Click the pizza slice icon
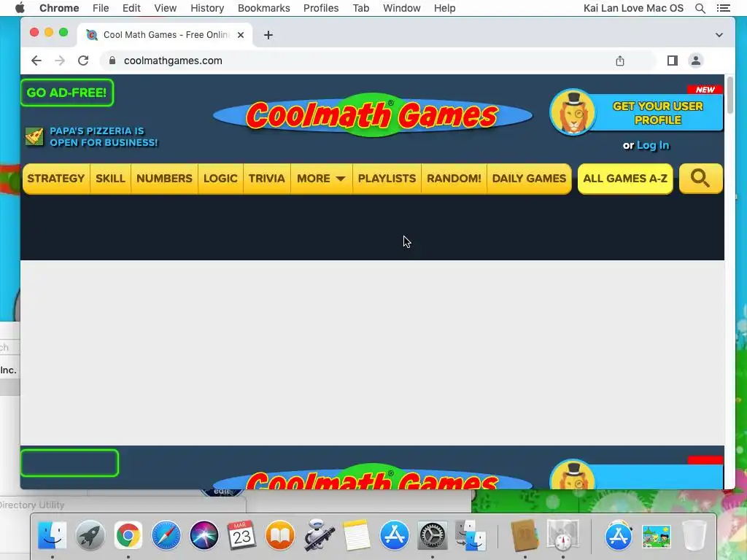The width and height of the screenshot is (747, 560). (34, 136)
